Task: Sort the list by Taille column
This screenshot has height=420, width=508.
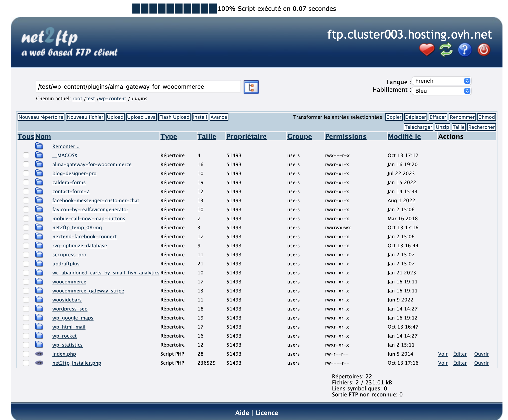Action: pos(207,136)
